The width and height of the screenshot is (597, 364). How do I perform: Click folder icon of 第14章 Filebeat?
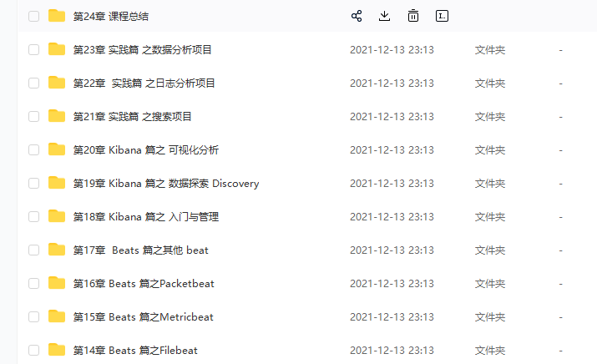click(57, 350)
